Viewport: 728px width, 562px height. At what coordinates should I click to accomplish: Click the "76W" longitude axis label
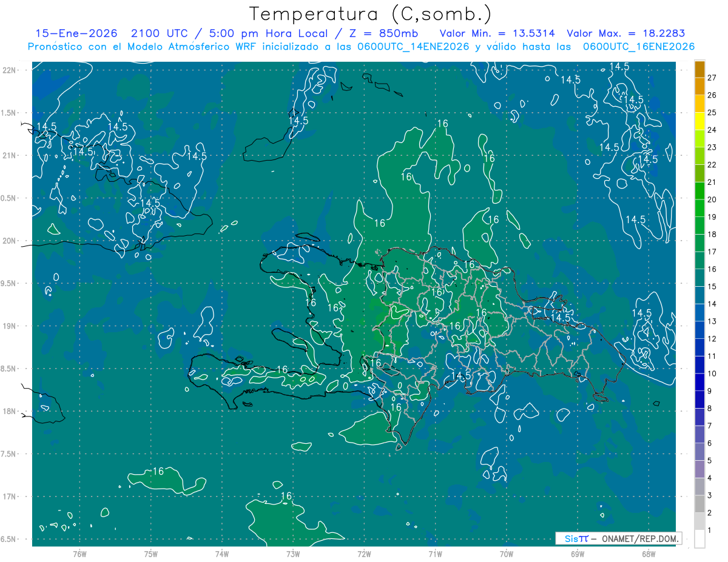coord(79,554)
